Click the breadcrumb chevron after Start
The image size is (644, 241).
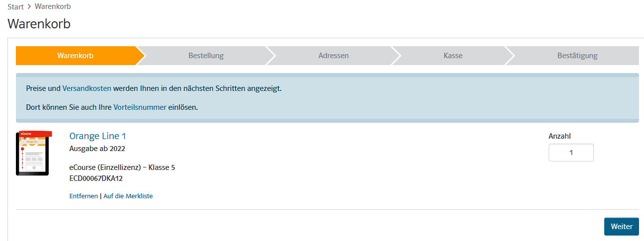click(30, 7)
